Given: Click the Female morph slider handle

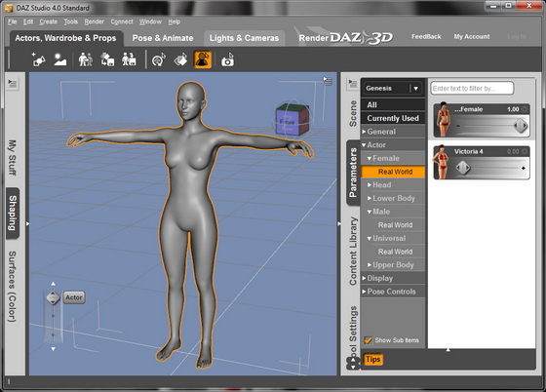Looking at the screenshot, I should [521, 126].
